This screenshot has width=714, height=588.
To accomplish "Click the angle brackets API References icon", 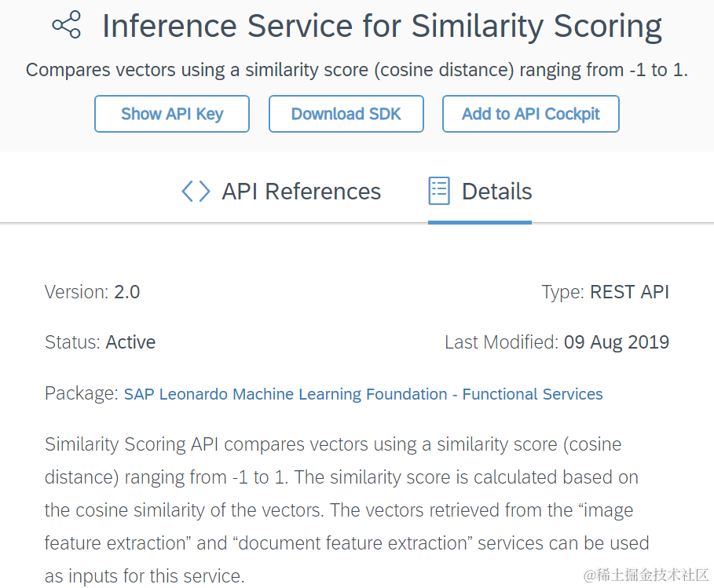I will coord(196,191).
